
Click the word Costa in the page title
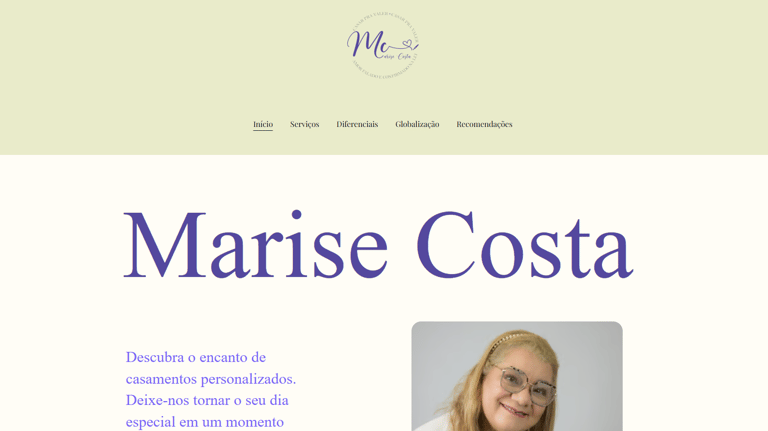525,245
